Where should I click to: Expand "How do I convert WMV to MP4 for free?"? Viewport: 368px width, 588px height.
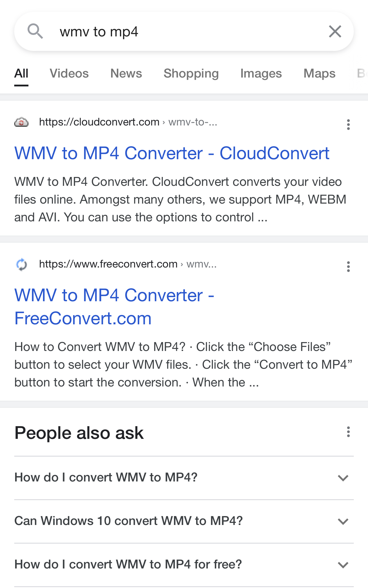[x=184, y=565]
